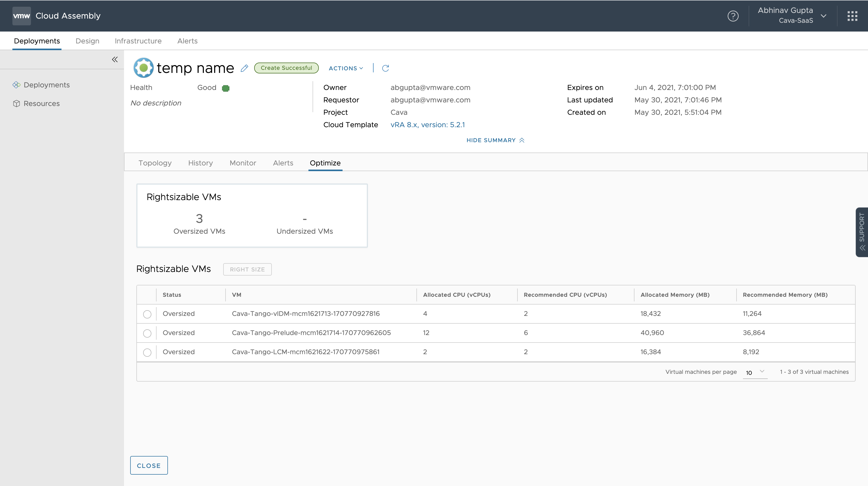Open the Monitor tab
This screenshot has width=868, height=486.
click(x=243, y=163)
